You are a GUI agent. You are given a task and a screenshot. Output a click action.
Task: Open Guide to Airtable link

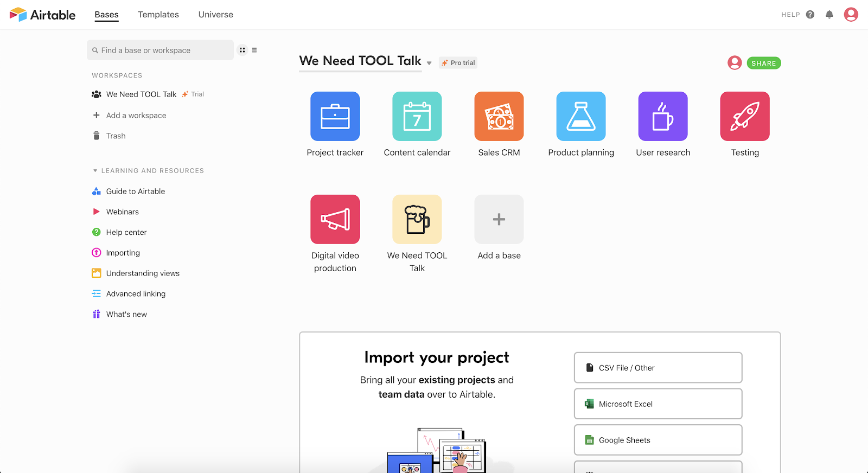pos(136,191)
